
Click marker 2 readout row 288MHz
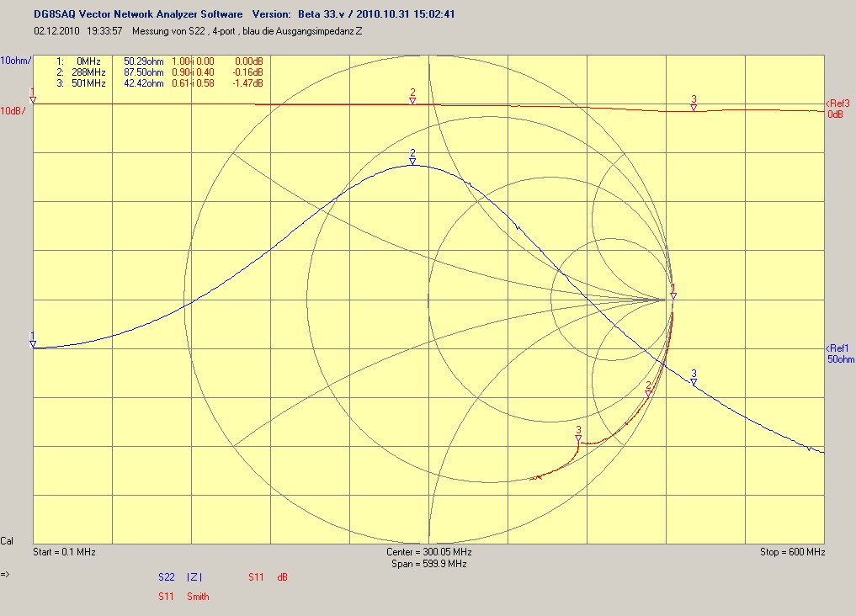click(160, 72)
